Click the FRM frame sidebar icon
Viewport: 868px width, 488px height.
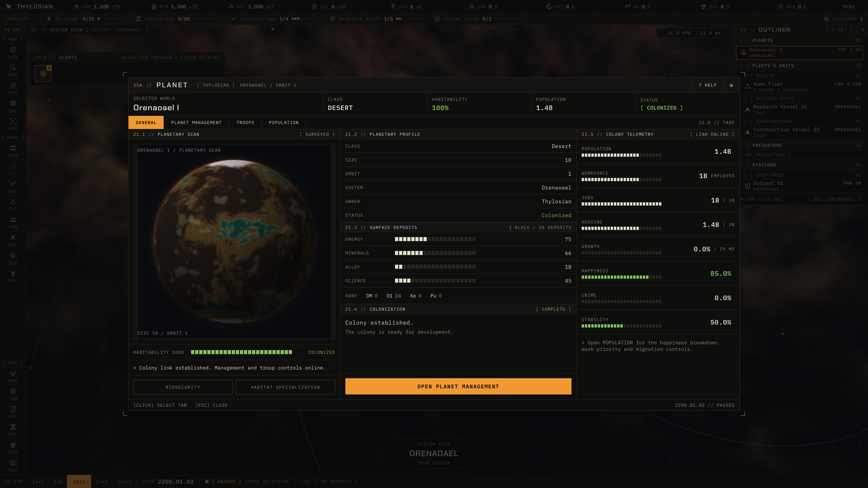[13, 124]
